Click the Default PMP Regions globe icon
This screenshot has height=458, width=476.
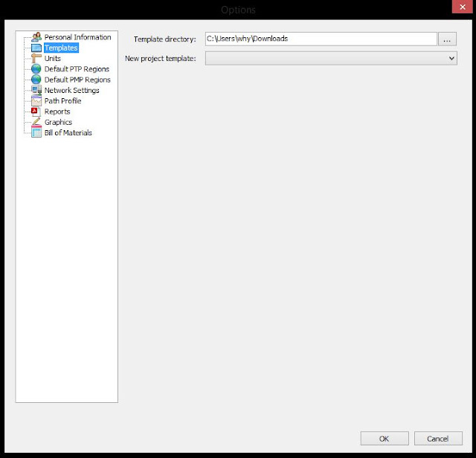[x=36, y=80]
